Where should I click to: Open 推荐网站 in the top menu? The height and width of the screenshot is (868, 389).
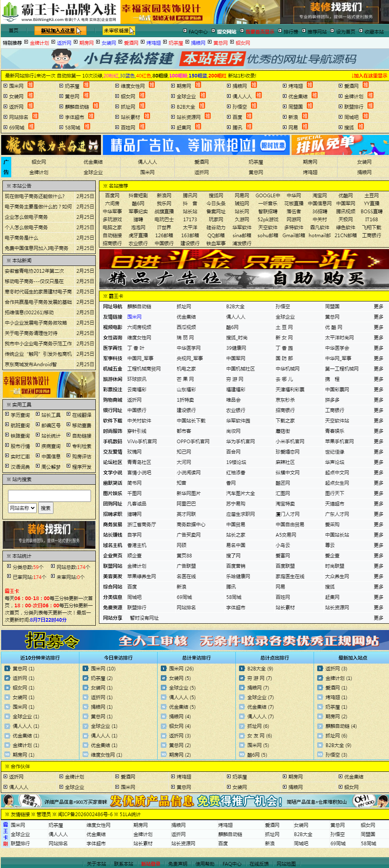[317, 32]
